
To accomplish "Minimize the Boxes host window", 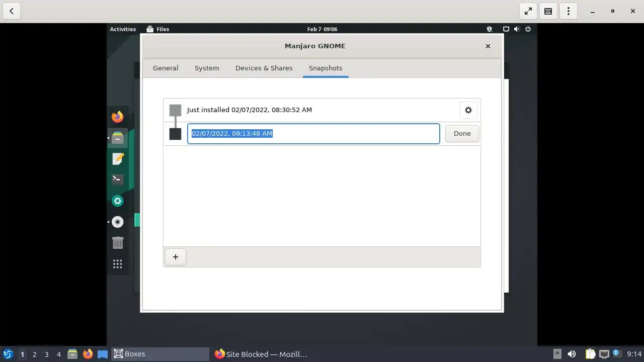I will point(592,11).
